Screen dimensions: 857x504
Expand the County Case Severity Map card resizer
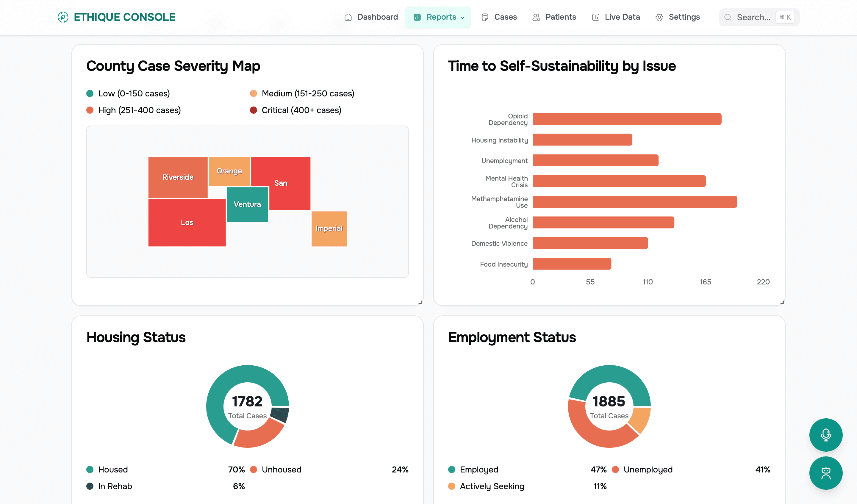[x=420, y=302]
